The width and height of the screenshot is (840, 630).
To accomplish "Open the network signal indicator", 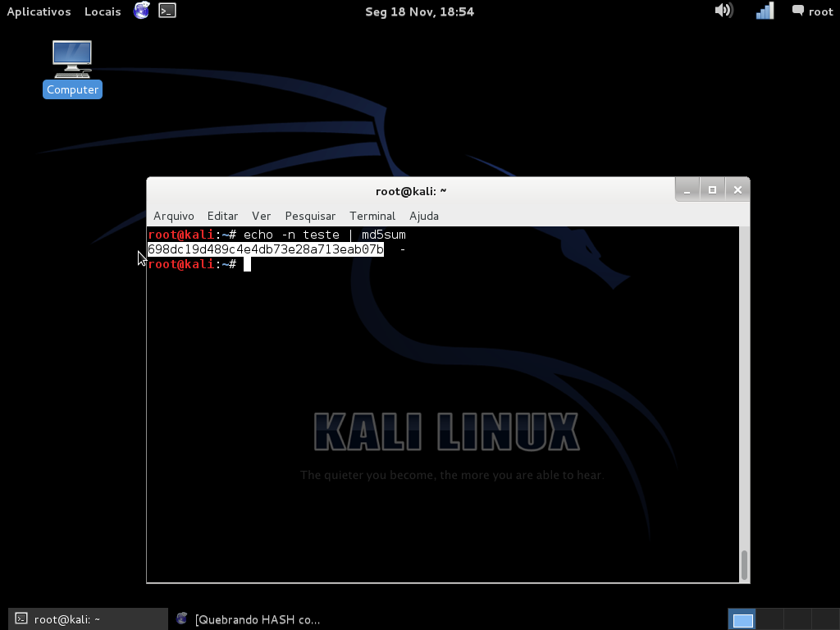I will [765, 10].
